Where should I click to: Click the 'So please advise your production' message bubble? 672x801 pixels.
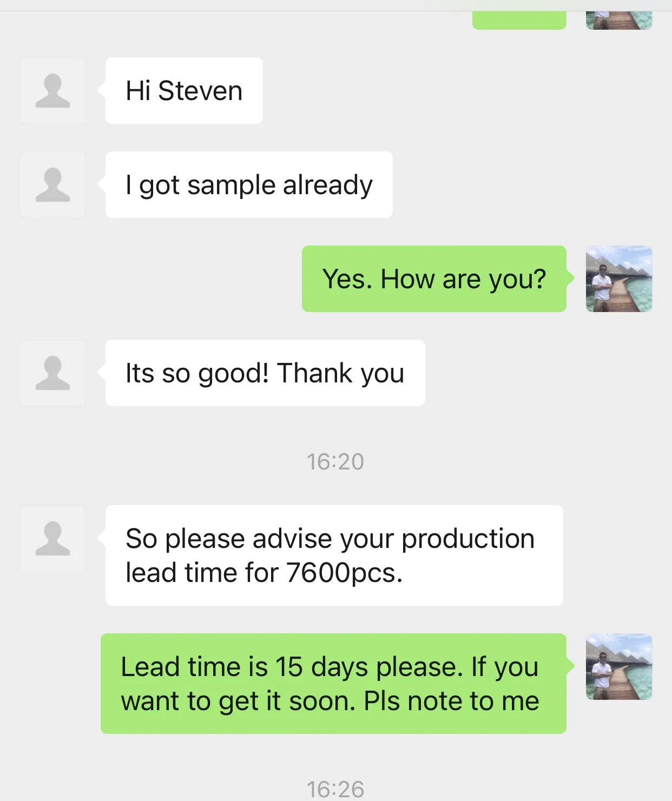tap(334, 555)
